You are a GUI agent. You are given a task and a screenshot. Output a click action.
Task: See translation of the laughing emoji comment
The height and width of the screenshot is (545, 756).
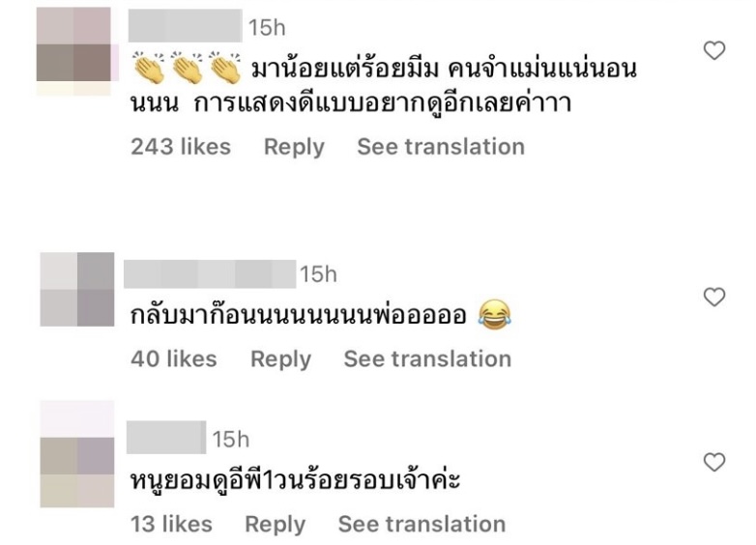[427, 359]
